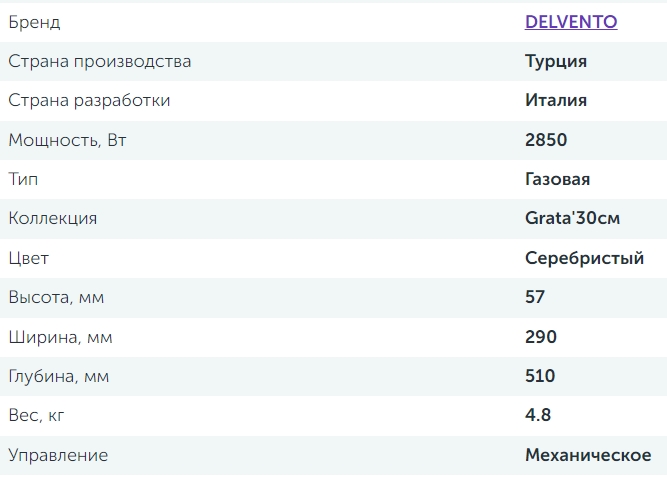Image resolution: width=667 pixels, height=482 pixels.
Task: Click the Мощность, Вт label
Action: click(x=67, y=140)
